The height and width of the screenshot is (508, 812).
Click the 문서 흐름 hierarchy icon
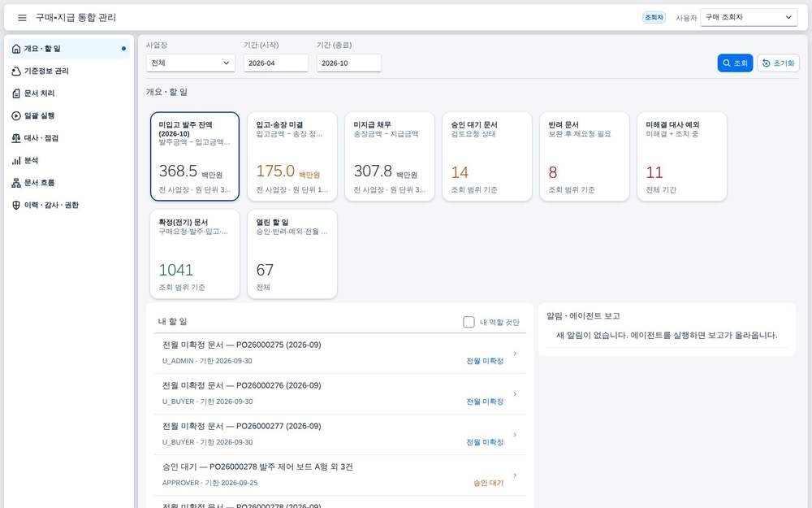[16, 182]
